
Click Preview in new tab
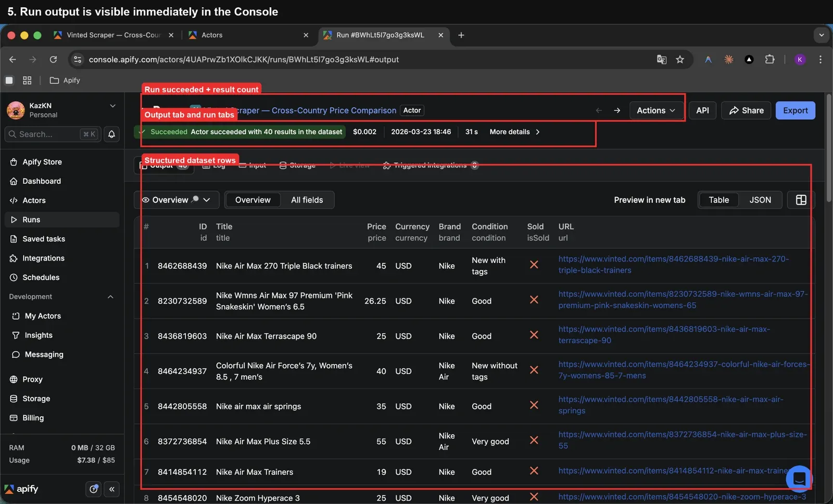pyautogui.click(x=649, y=200)
